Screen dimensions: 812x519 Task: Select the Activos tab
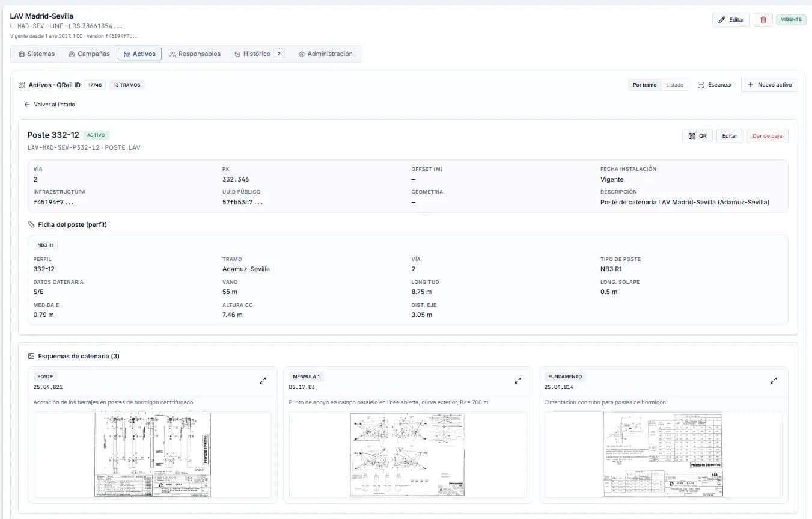coord(139,54)
